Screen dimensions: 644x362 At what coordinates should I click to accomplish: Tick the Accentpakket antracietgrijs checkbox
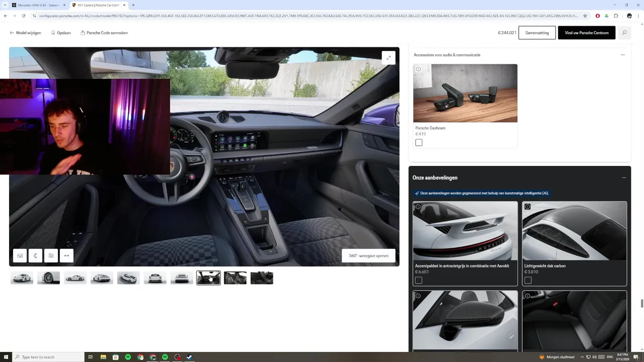point(419,280)
